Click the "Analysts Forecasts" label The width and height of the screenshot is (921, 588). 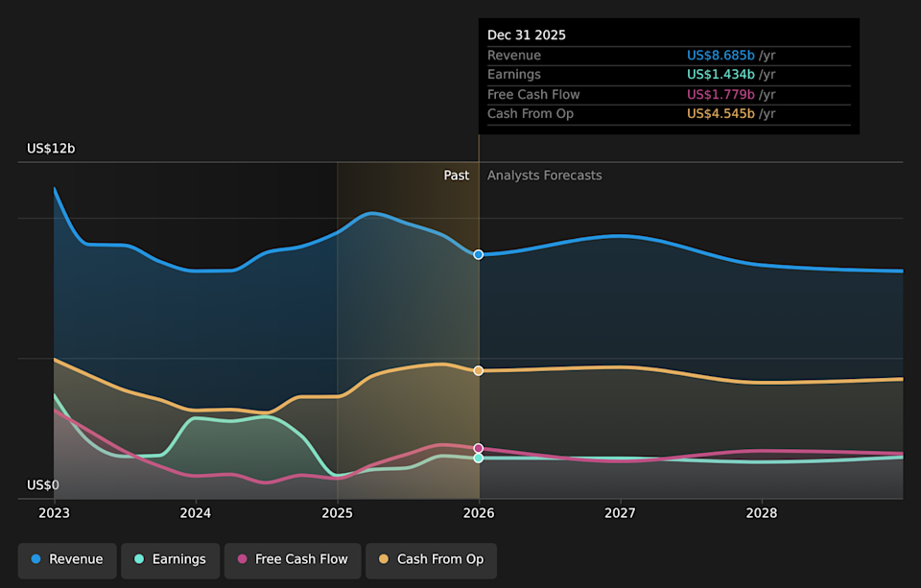pos(544,176)
